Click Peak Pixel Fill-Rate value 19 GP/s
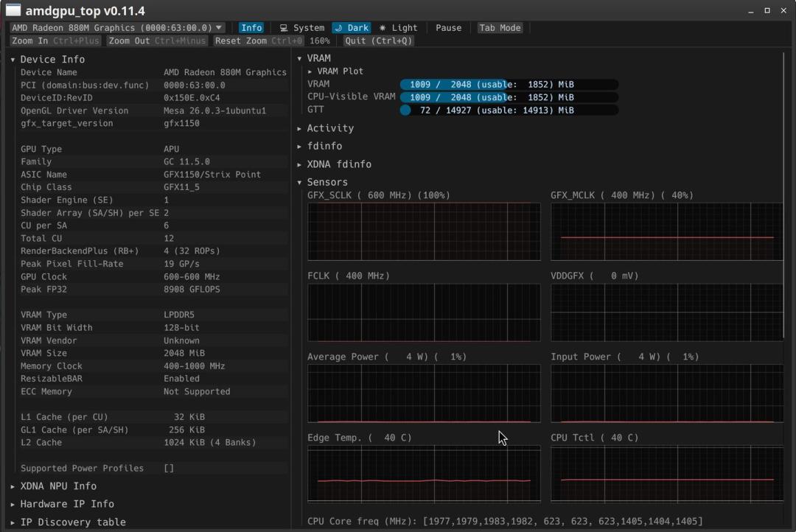 click(182, 264)
